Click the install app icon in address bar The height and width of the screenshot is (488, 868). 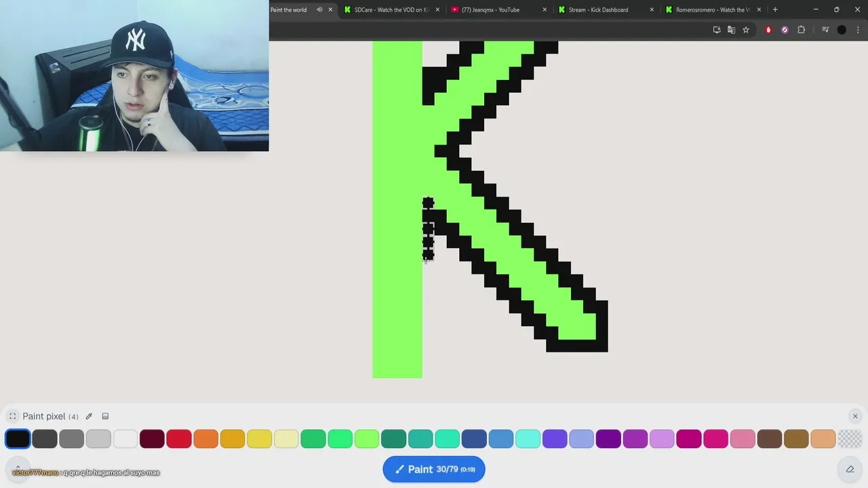[x=717, y=30]
